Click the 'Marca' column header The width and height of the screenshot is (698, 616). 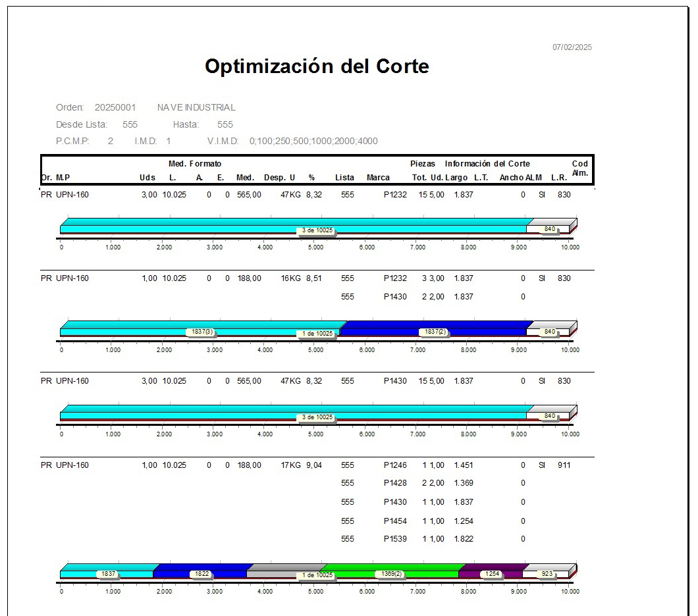[x=378, y=177]
